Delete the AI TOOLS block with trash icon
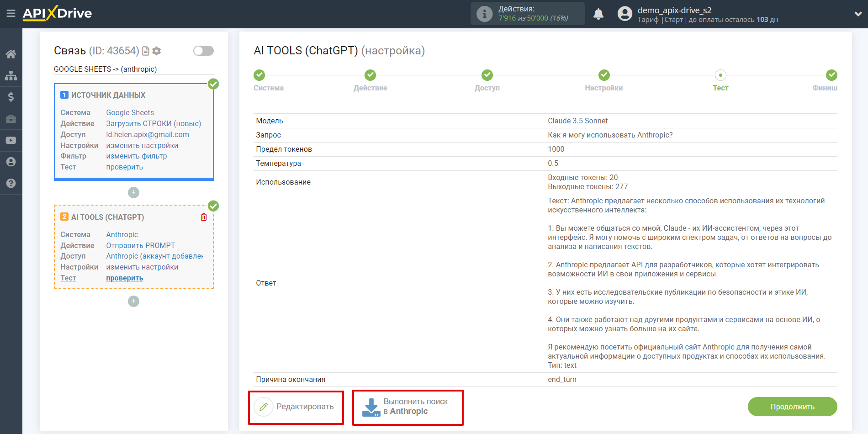 pyautogui.click(x=204, y=217)
